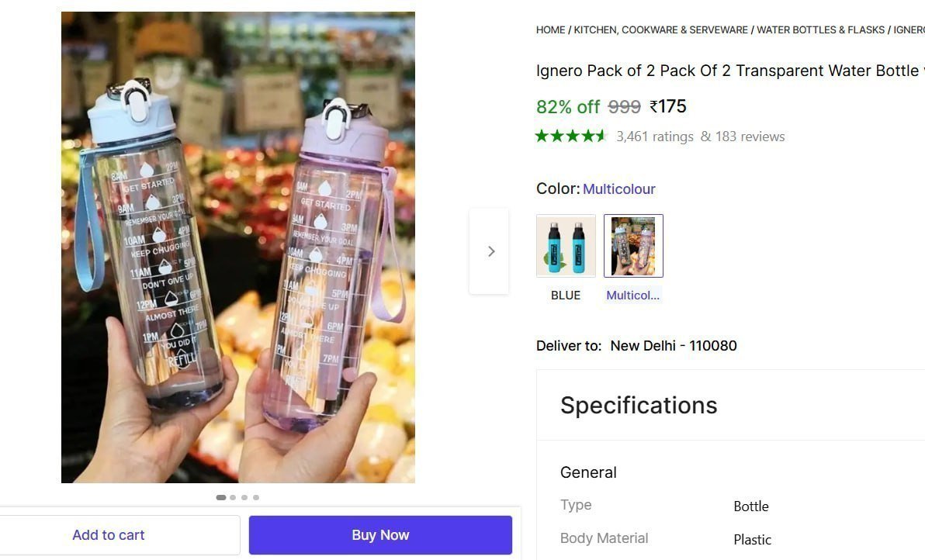Select the BLUE color variant thumbnail
The width and height of the screenshot is (925, 560).
pos(566,245)
